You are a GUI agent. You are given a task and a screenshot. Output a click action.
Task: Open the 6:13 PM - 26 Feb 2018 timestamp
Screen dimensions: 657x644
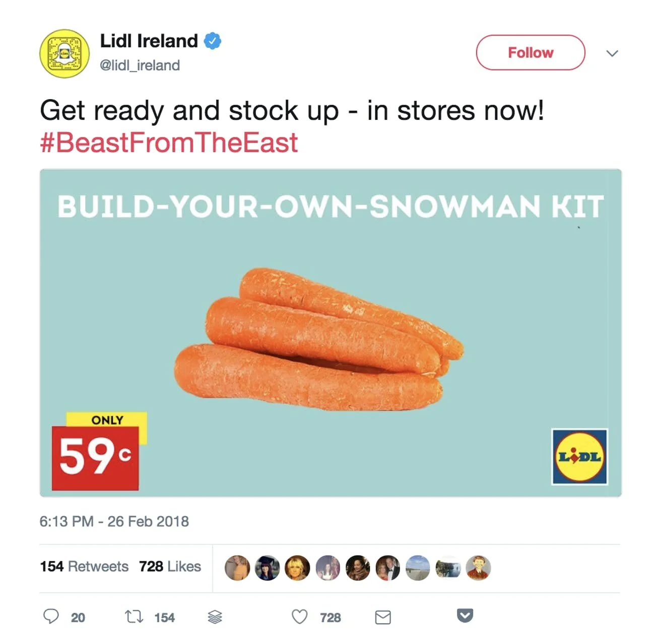(x=114, y=521)
